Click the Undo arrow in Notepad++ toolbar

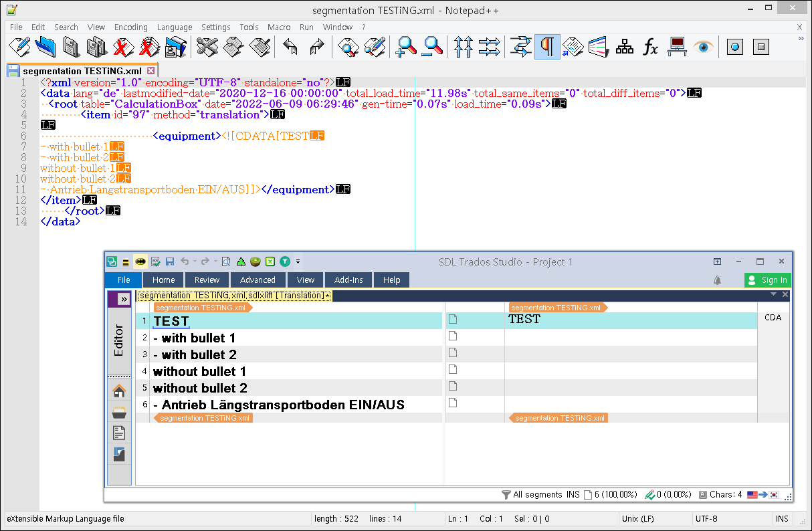coord(290,46)
